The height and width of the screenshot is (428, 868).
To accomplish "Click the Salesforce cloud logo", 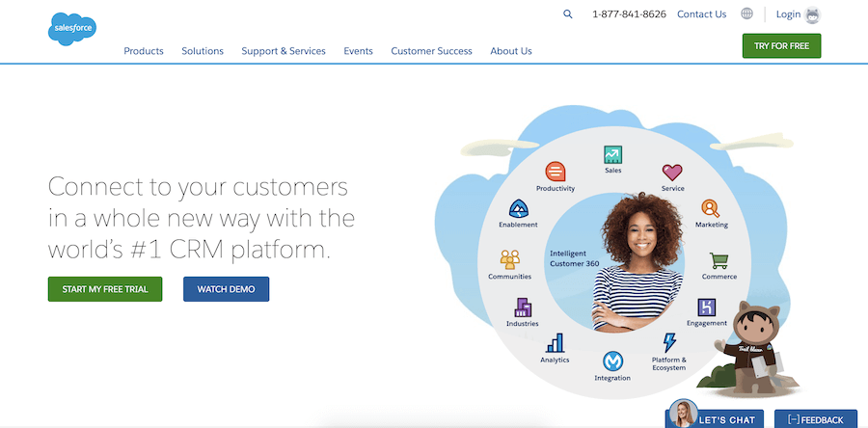I will click(x=72, y=29).
